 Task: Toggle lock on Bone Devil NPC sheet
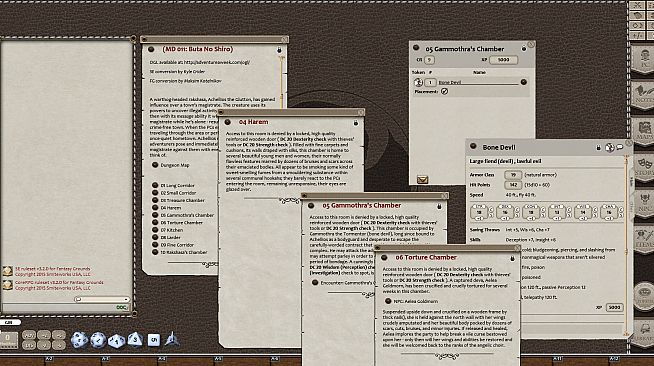599,148
